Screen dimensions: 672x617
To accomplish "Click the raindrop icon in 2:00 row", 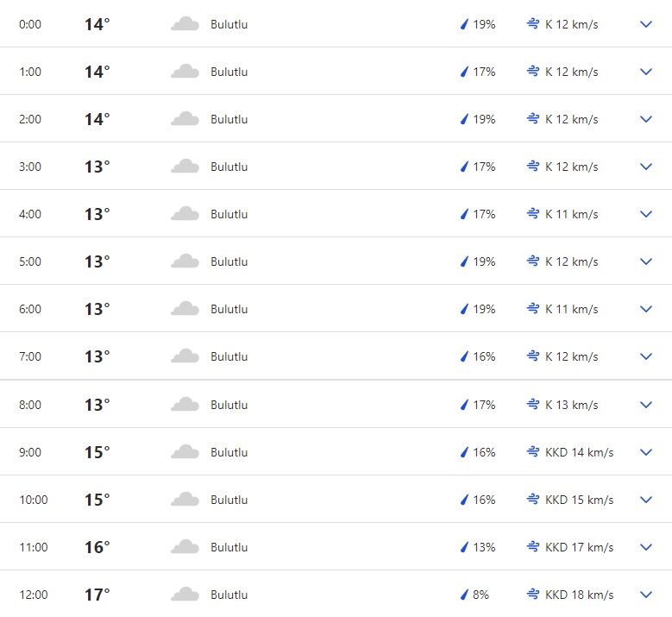I will click(x=464, y=119).
